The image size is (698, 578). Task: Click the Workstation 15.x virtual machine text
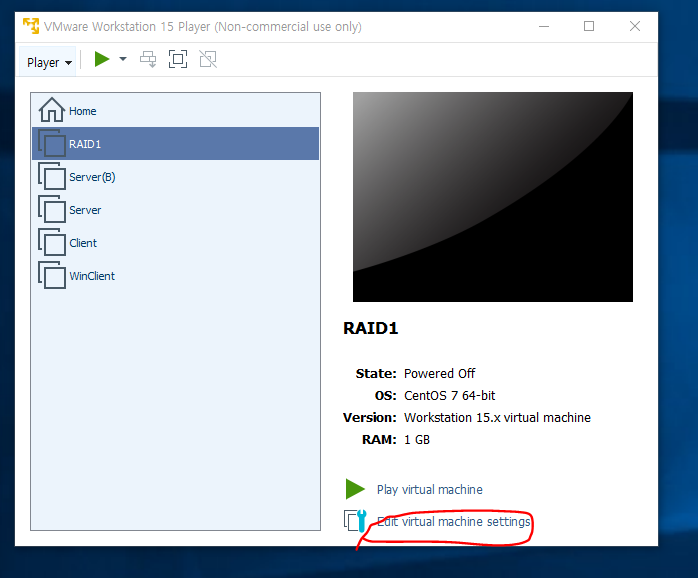[x=497, y=418]
